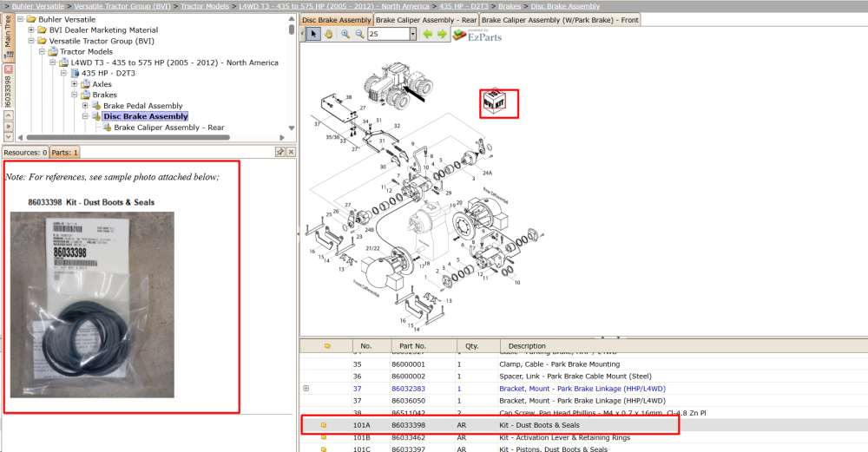Expand BVI Dealer Marketing Material node
Image resolution: width=868 pixels, height=452 pixels.
31,29
